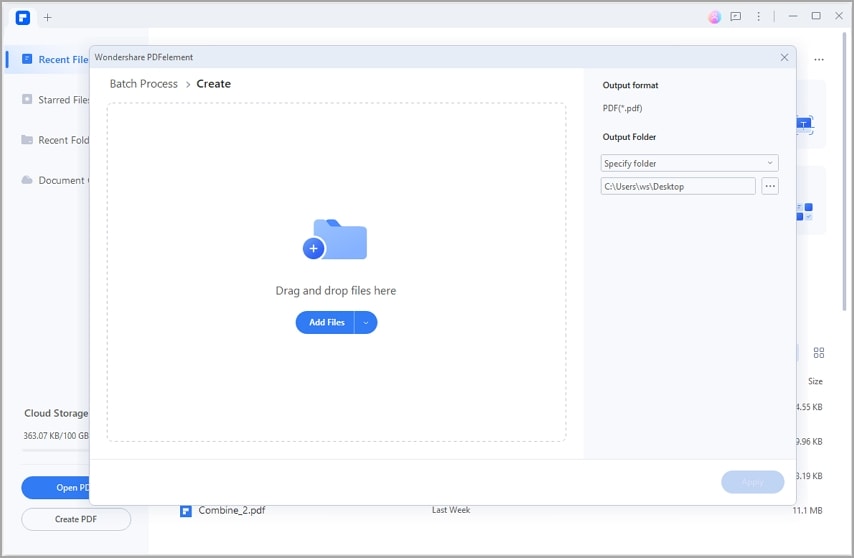Close the Wondershare PDFelement dialog
Image resolution: width=854 pixels, height=558 pixels.
[x=784, y=57]
